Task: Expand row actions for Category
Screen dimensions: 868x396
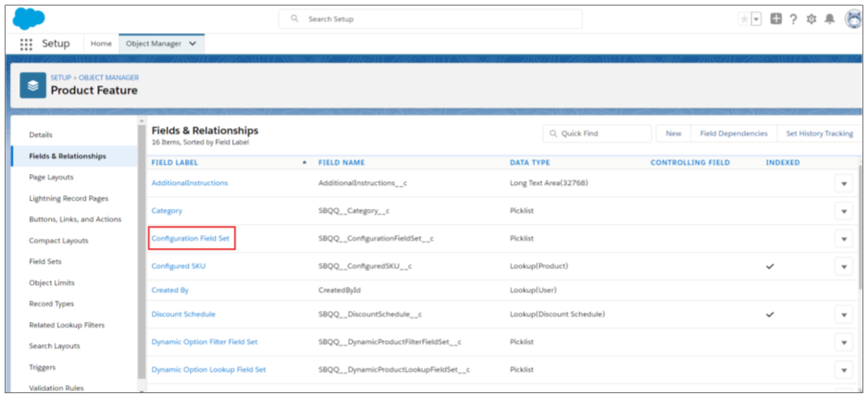Action: click(x=844, y=211)
